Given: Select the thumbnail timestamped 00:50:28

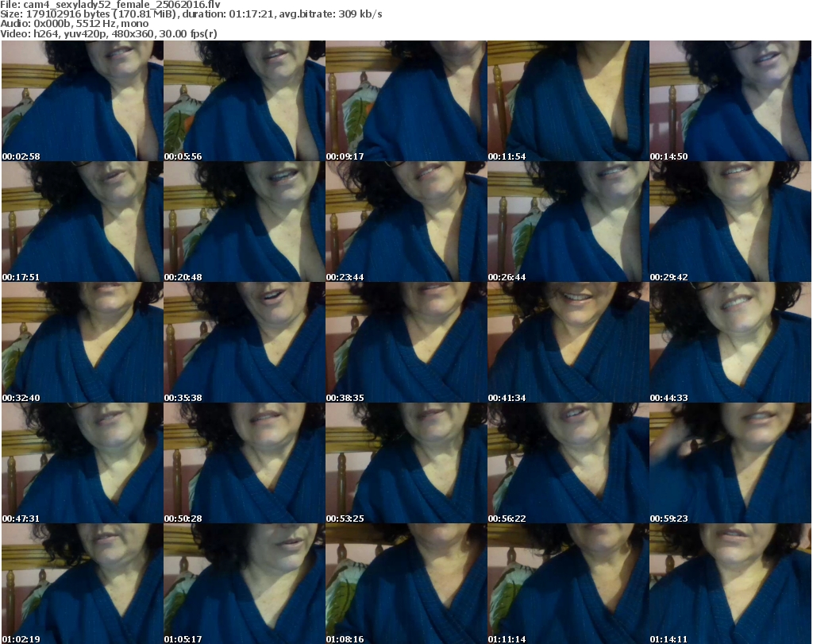Looking at the screenshot, I should (x=245, y=463).
